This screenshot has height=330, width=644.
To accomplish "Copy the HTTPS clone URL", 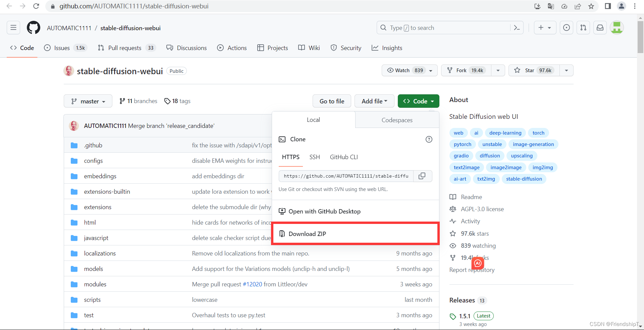I will pos(422,176).
